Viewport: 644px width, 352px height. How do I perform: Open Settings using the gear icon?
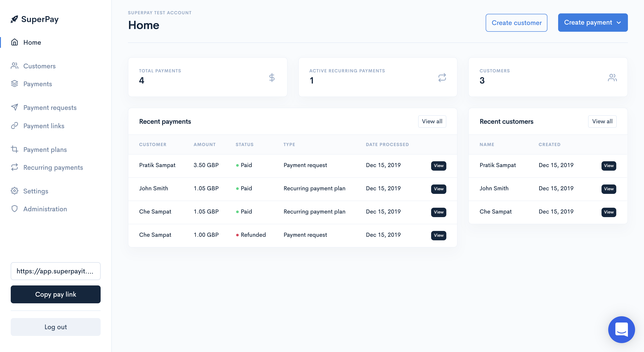(14, 191)
